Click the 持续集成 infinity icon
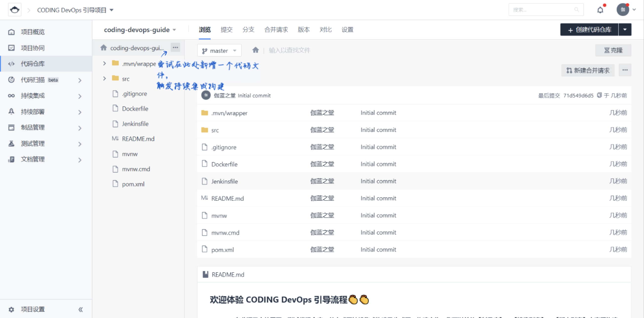The width and height of the screenshot is (644, 318). click(11, 96)
